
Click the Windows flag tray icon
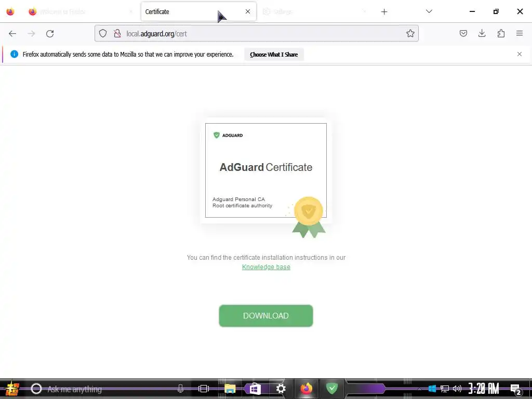tap(432, 389)
